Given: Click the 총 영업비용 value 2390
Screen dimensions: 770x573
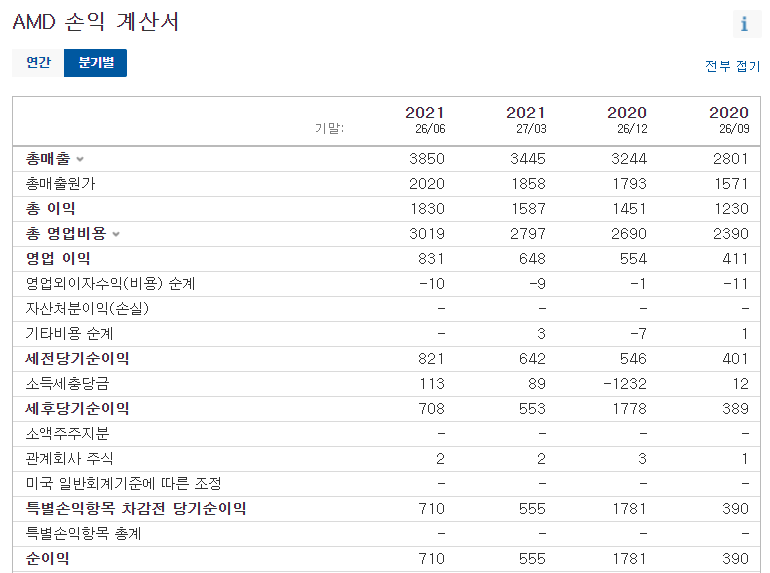Looking at the screenshot, I should (x=731, y=234).
